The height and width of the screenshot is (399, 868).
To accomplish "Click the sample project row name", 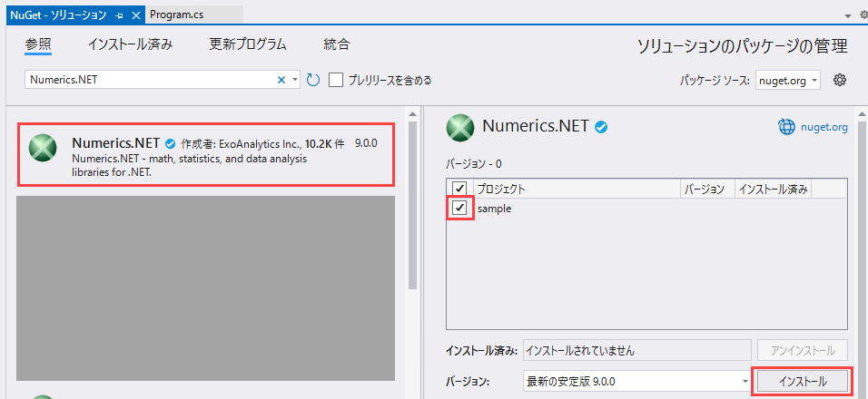I will click(494, 209).
